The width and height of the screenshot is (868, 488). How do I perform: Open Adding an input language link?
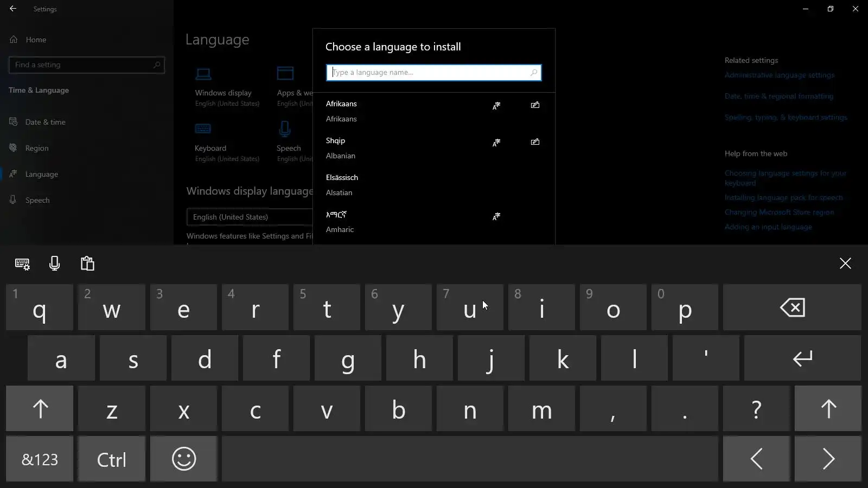click(x=768, y=227)
